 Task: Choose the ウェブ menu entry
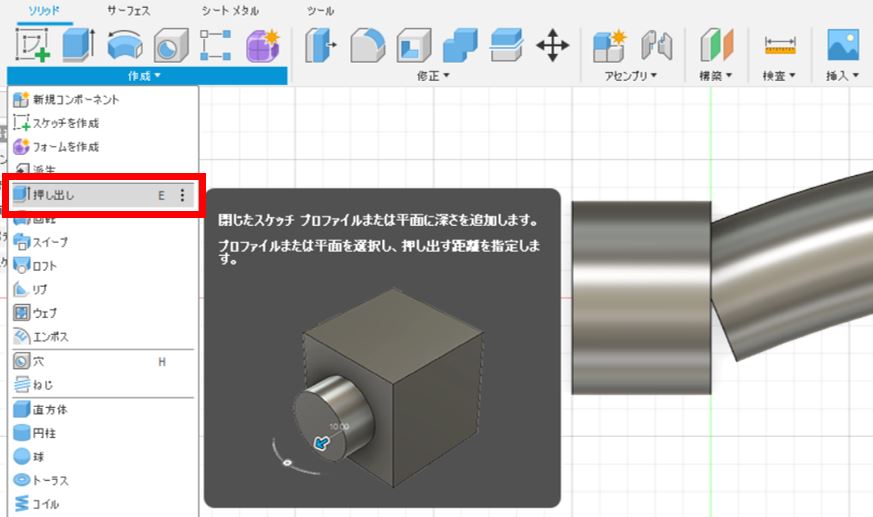[x=103, y=313]
